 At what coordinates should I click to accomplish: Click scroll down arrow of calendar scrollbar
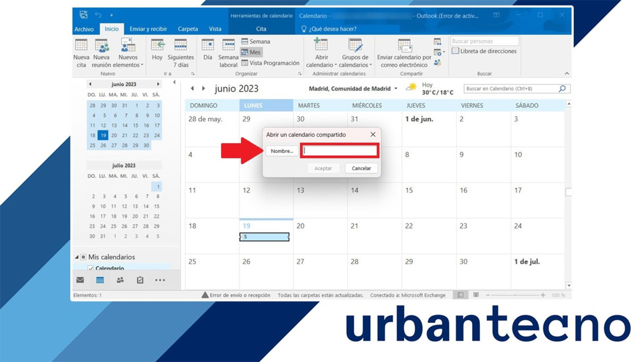point(568,286)
